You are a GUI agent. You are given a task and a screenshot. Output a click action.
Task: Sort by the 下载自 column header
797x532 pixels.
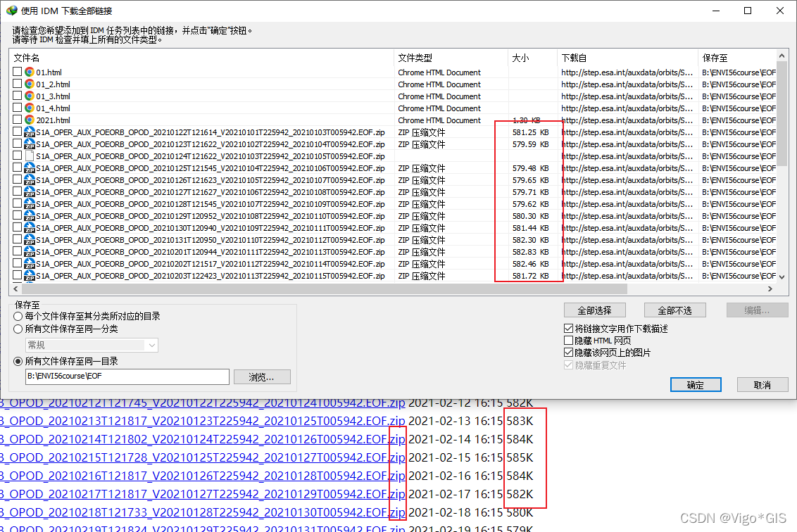(x=628, y=58)
